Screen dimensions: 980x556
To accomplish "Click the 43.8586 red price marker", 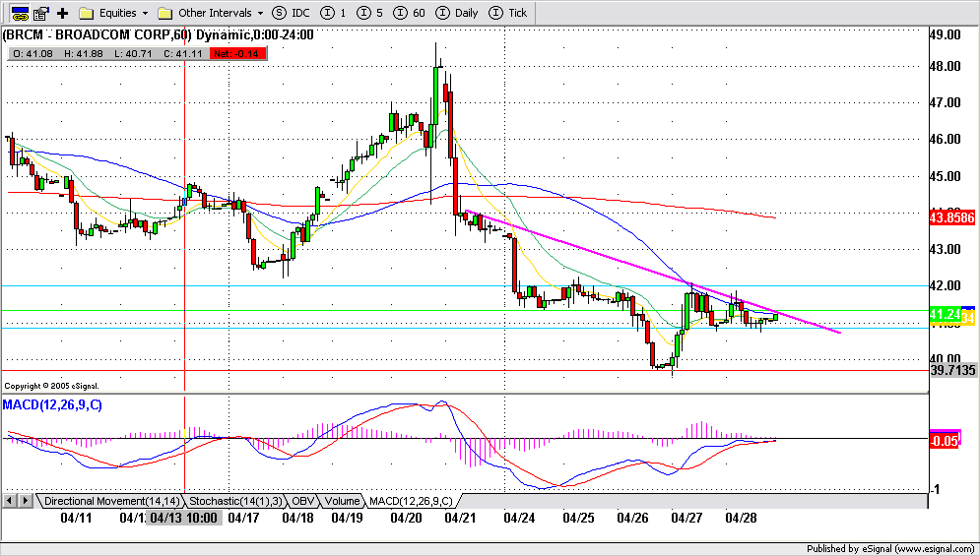I will tap(953, 218).
